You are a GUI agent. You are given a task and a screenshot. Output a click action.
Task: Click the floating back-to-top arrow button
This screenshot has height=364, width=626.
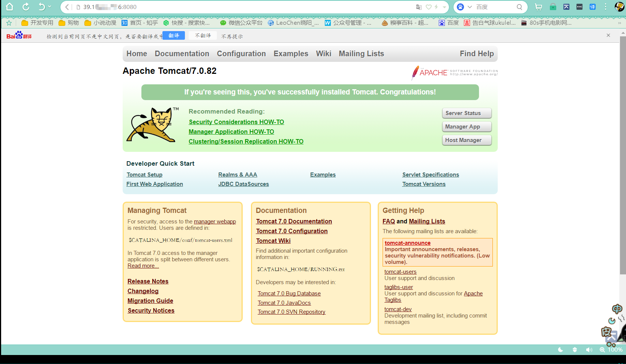(x=611, y=337)
